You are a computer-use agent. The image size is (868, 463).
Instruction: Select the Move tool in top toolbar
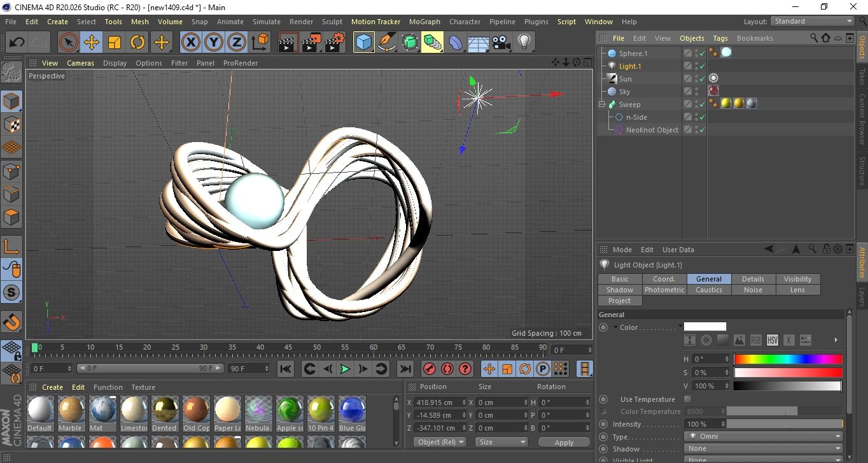(92, 43)
